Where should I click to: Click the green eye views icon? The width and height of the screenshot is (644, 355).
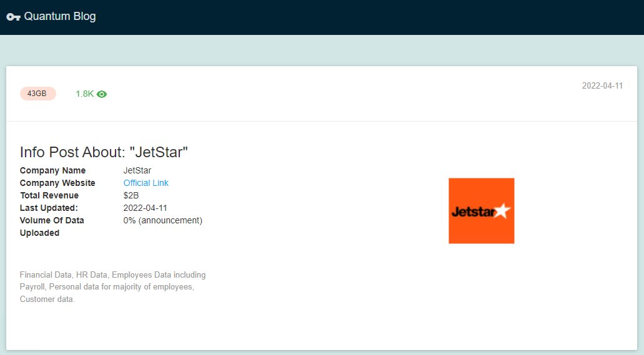(102, 94)
